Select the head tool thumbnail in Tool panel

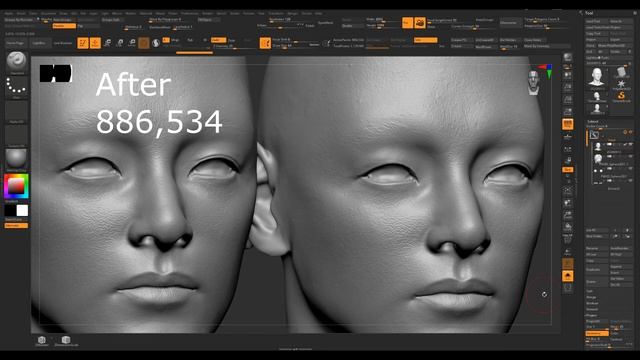[597, 77]
